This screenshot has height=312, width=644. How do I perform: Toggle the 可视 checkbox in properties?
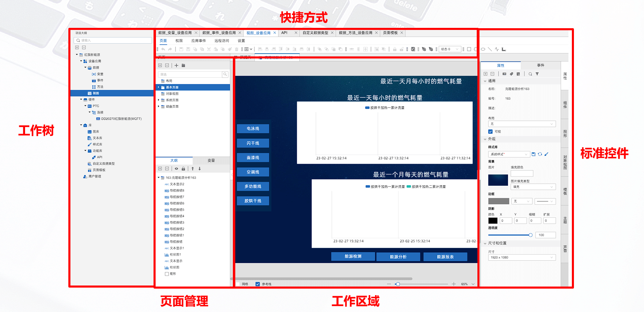click(491, 131)
